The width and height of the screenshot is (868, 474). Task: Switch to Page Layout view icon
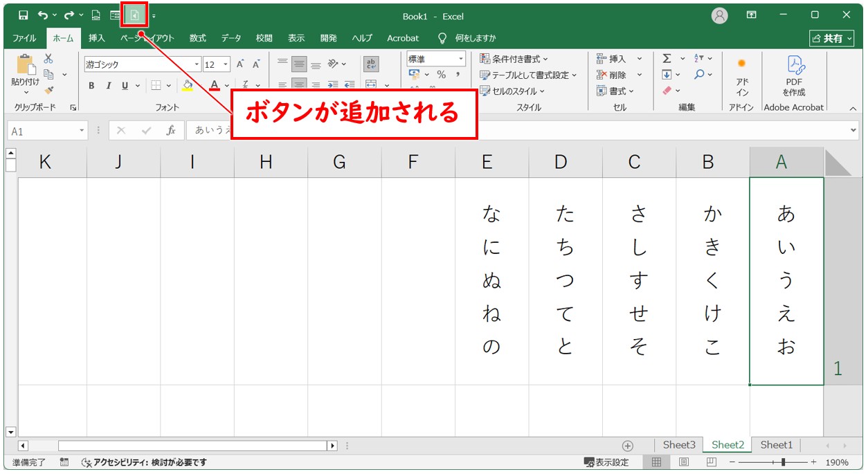click(684, 462)
